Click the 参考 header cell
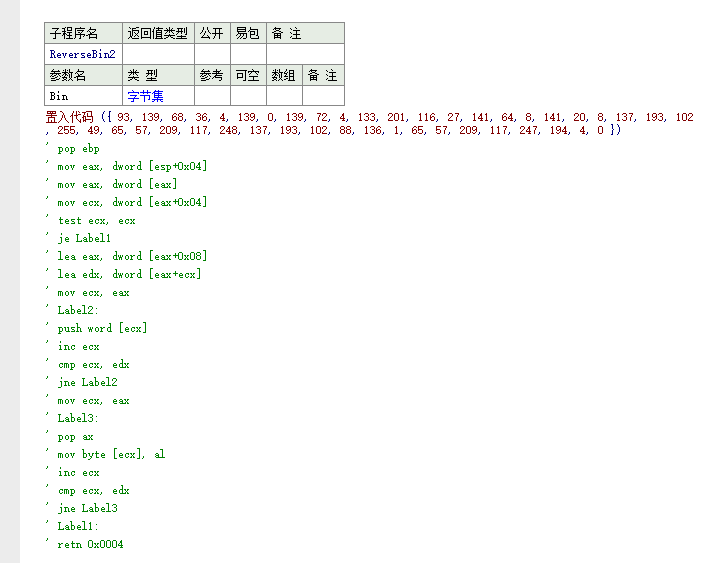Screen dimensions: 708x563 (212, 75)
